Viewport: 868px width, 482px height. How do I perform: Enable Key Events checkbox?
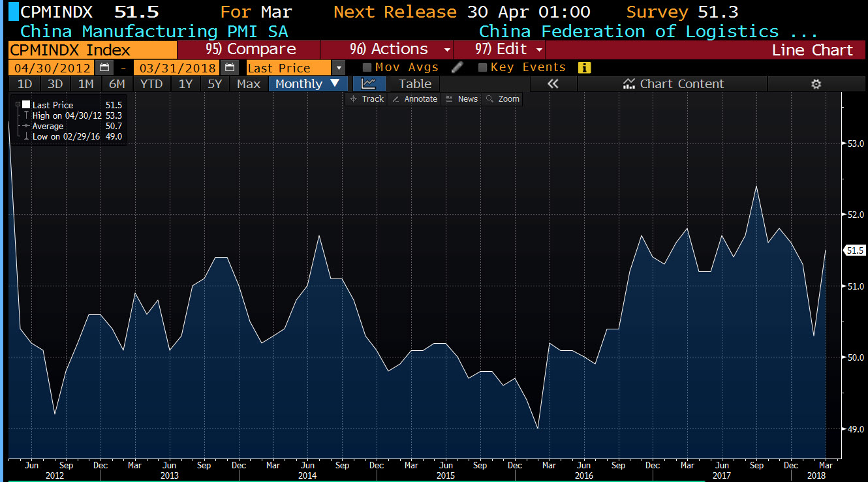[482, 67]
